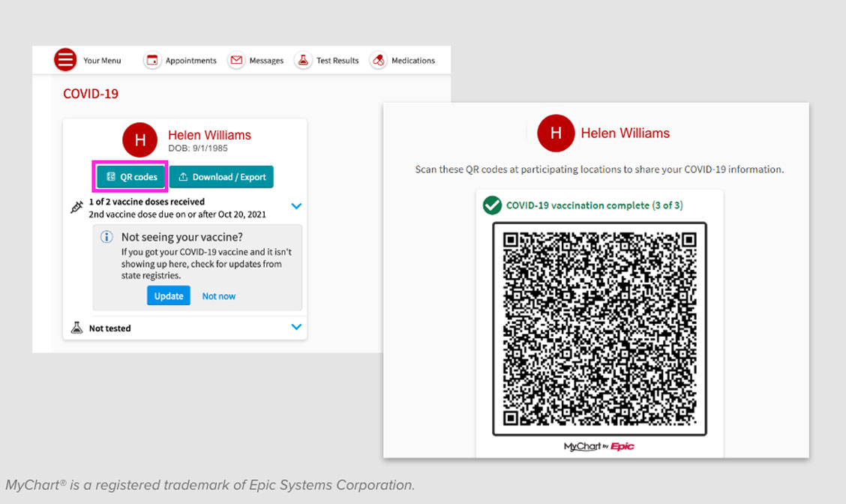This screenshot has width=846, height=504.
Task: Expand the Not tested chevron
Action: click(x=296, y=327)
